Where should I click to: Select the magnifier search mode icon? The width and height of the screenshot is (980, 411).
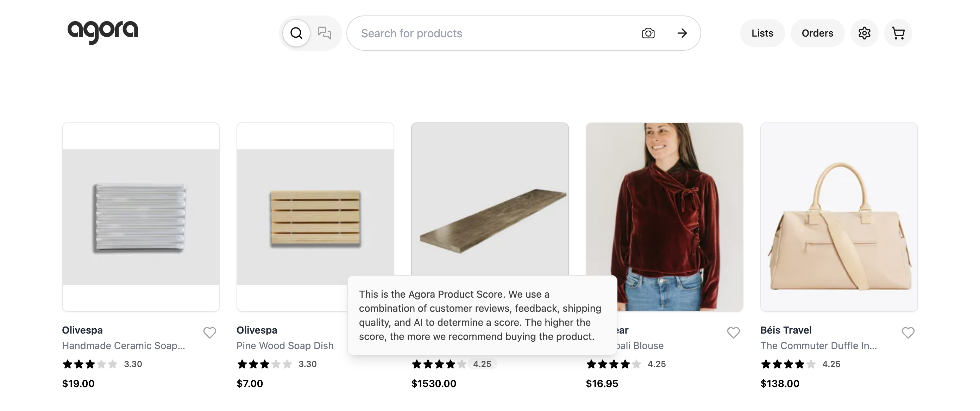click(x=296, y=33)
